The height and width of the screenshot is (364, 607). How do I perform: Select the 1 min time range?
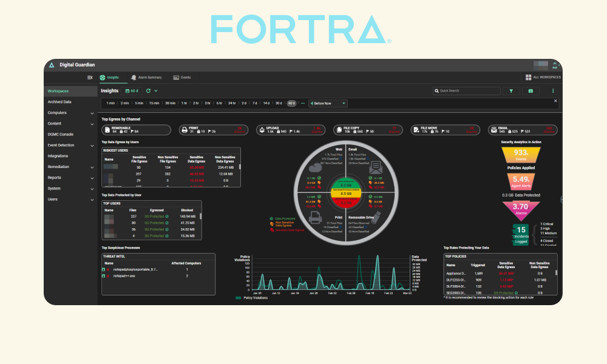tap(110, 103)
